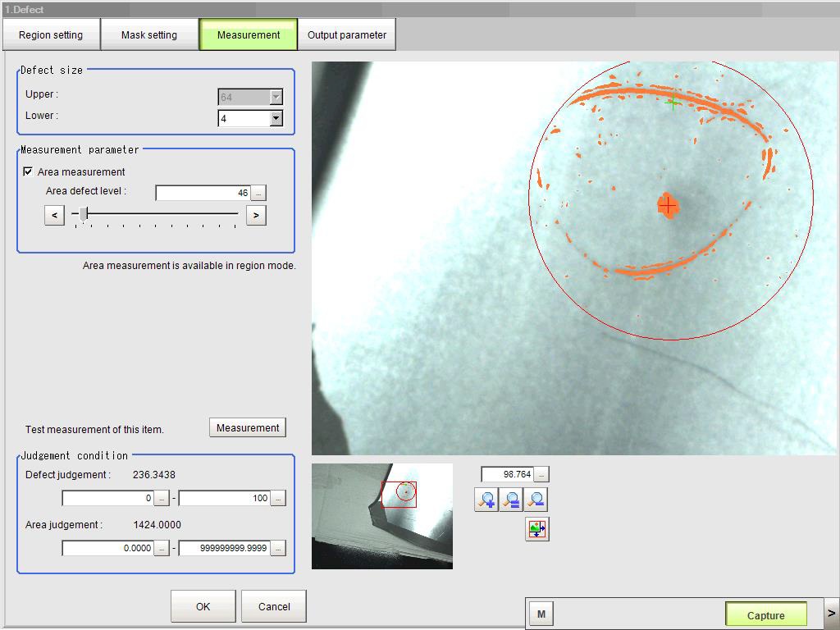Toggle the Area measurement checkbox
The width and height of the screenshot is (840, 630).
(29, 171)
